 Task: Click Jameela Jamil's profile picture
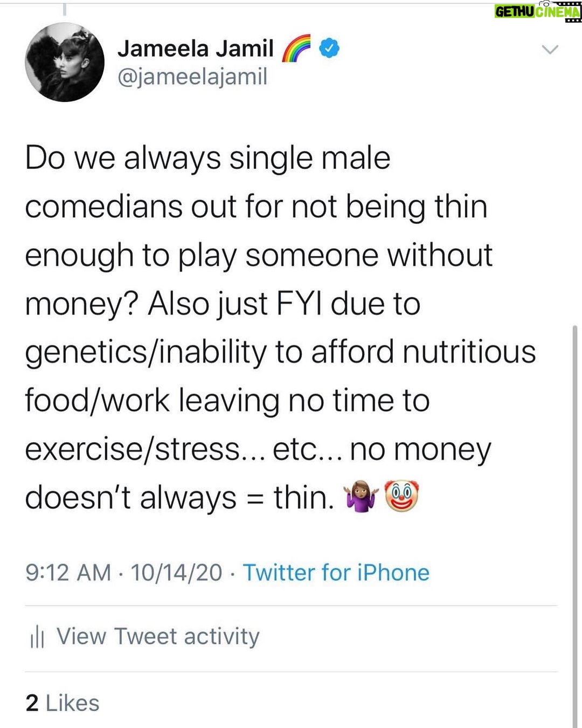[65, 62]
